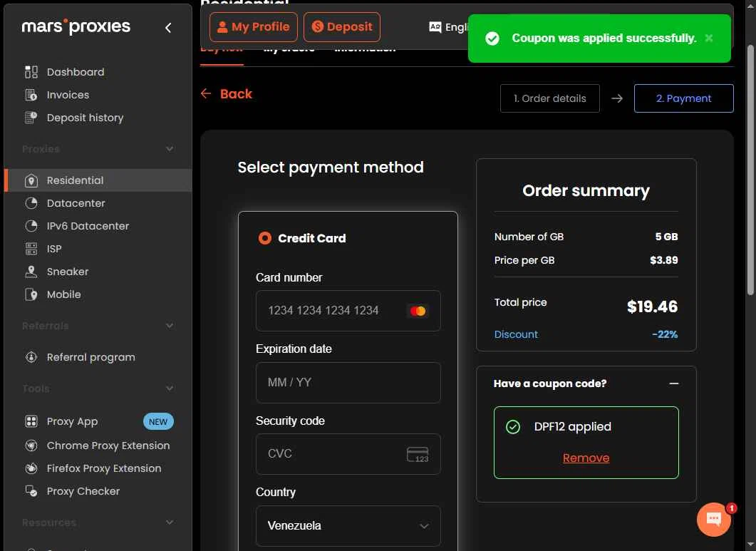Collapse the Proxies sidebar section

(170, 148)
